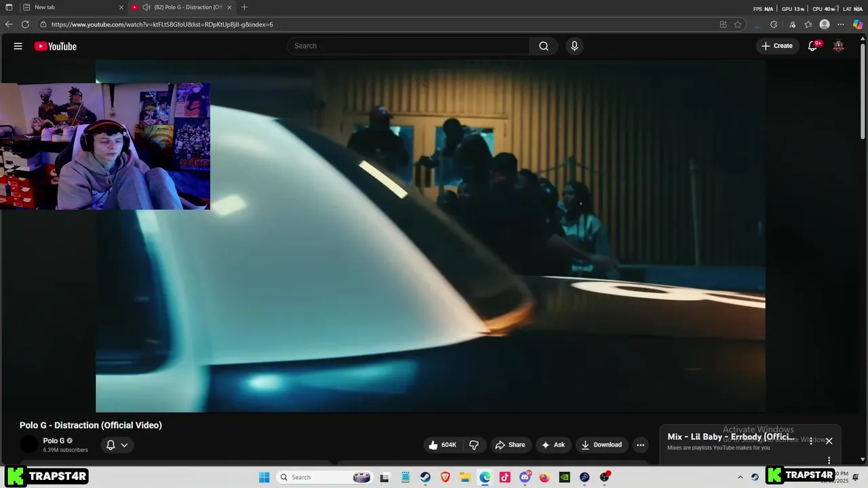Open the browser profile icon

pos(825,24)
